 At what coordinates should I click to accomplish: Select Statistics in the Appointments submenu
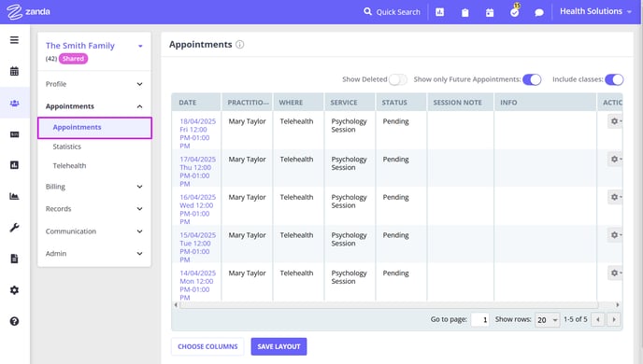tap(67, 147)
